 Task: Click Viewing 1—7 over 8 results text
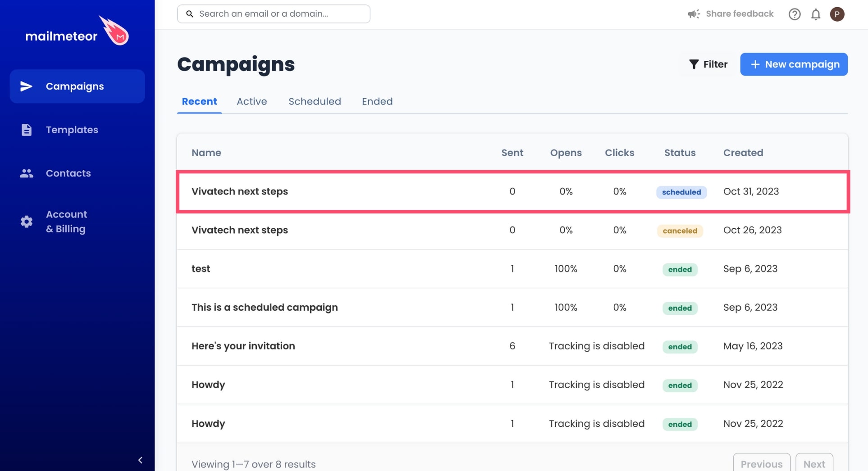coord(254,464)
